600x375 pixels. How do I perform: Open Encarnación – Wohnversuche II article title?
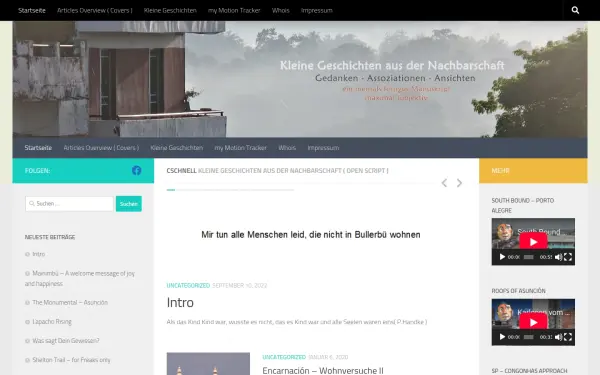[x=323, y=370]
